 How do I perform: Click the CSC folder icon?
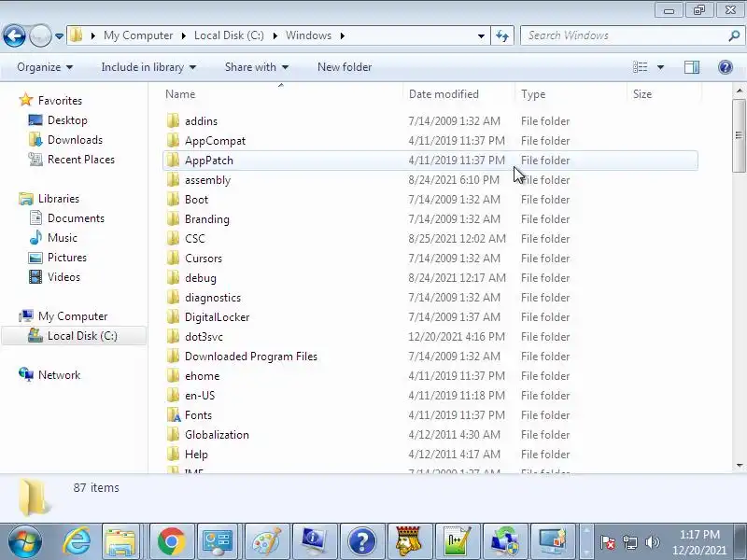173,239
